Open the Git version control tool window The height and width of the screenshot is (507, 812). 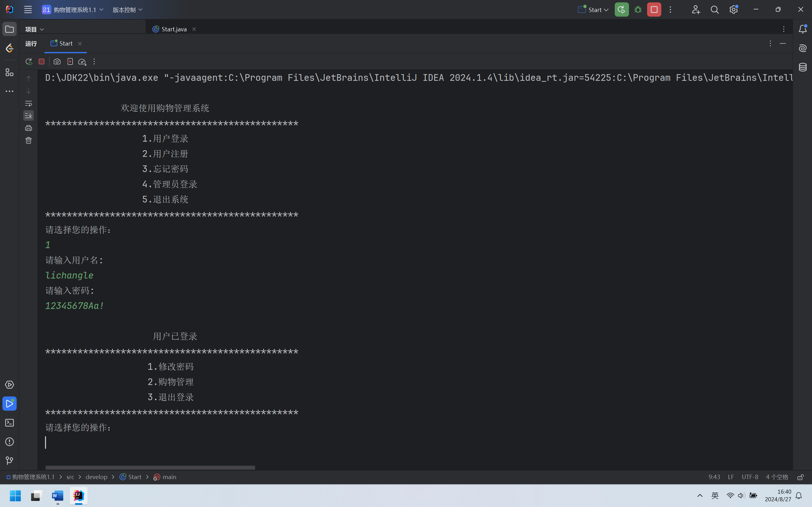click(x=10, y=461)
